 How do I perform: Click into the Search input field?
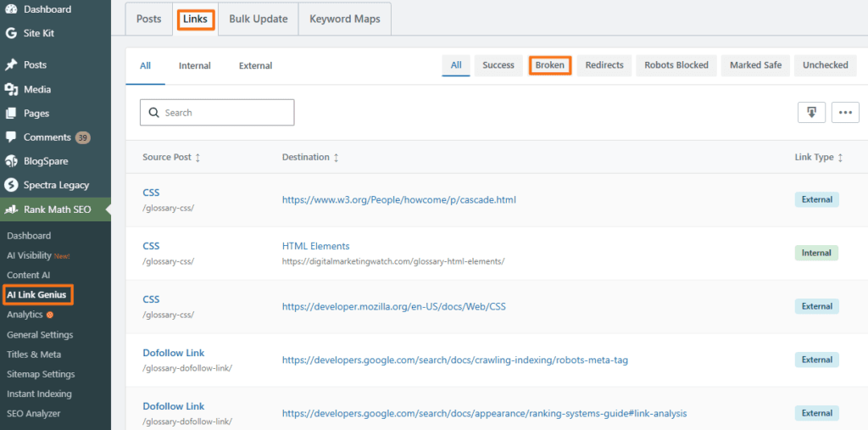[217, 113]
